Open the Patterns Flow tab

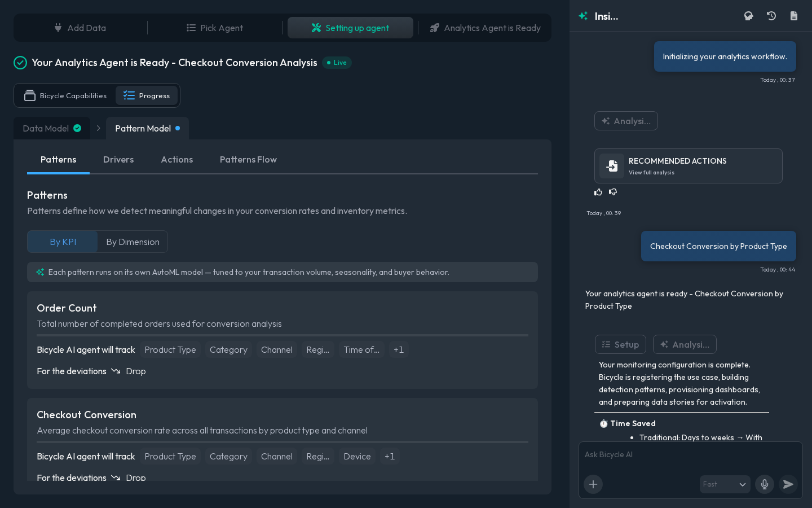(x=248, y=160)
